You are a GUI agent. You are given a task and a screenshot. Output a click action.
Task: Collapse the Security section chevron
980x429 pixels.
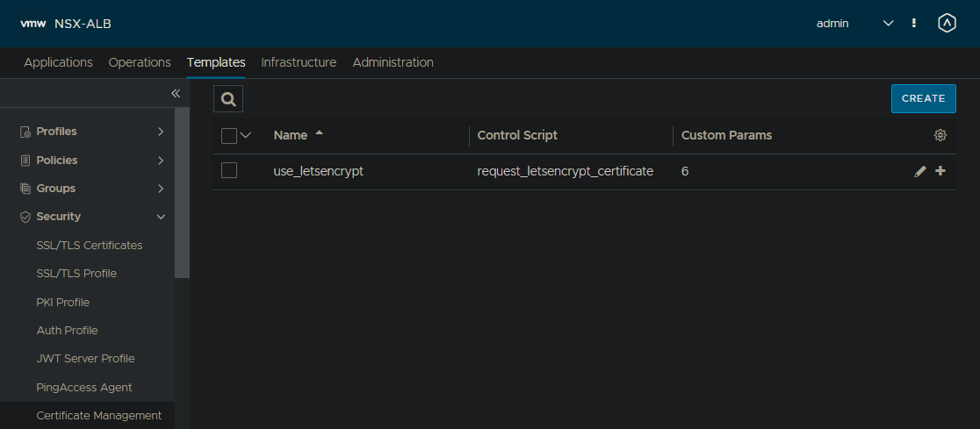(161, 217)
